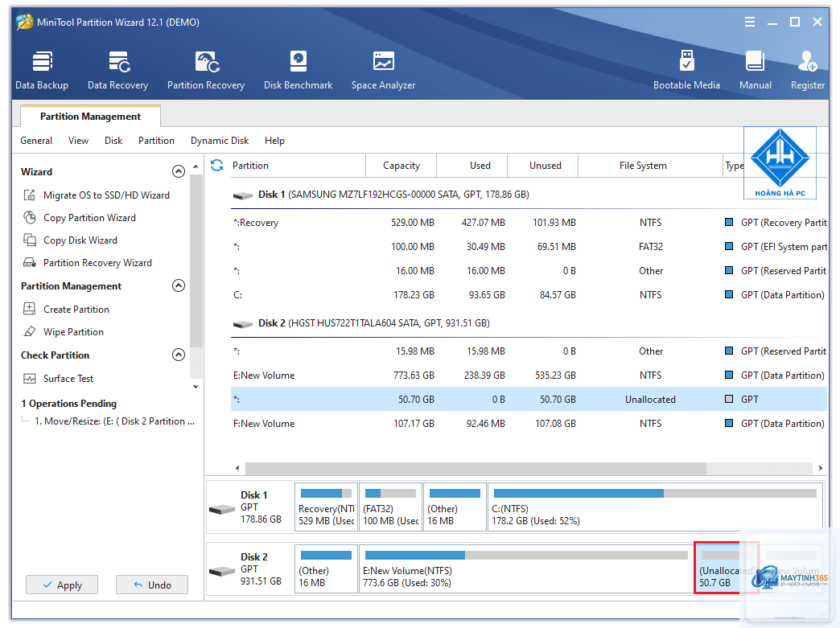The image size is (840, 628).
Task: Click the Disk 1 header row icon in the list
Action: (243, 195)
